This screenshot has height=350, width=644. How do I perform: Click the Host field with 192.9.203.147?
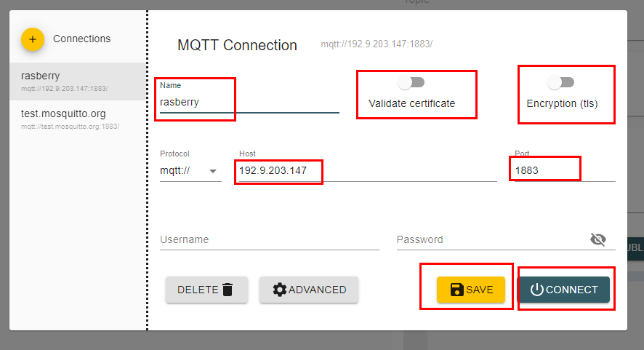[368, 170]
